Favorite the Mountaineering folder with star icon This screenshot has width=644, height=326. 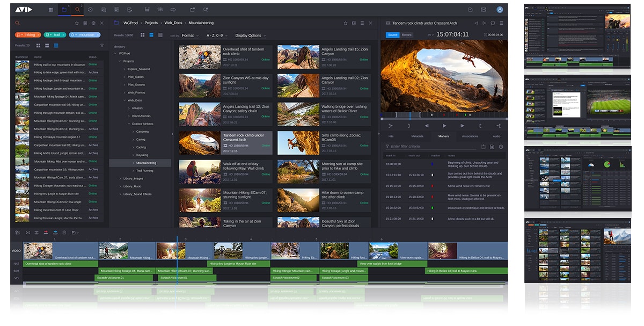pos(346,23)
